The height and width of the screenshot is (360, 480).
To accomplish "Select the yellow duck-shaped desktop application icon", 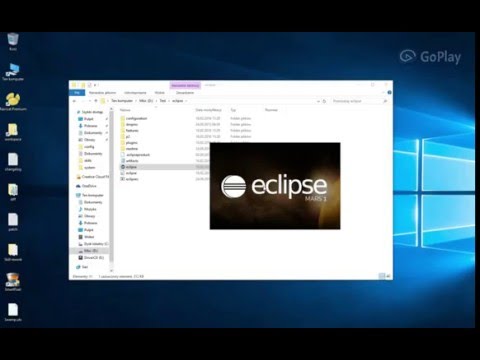I will [x=13, y=102].
